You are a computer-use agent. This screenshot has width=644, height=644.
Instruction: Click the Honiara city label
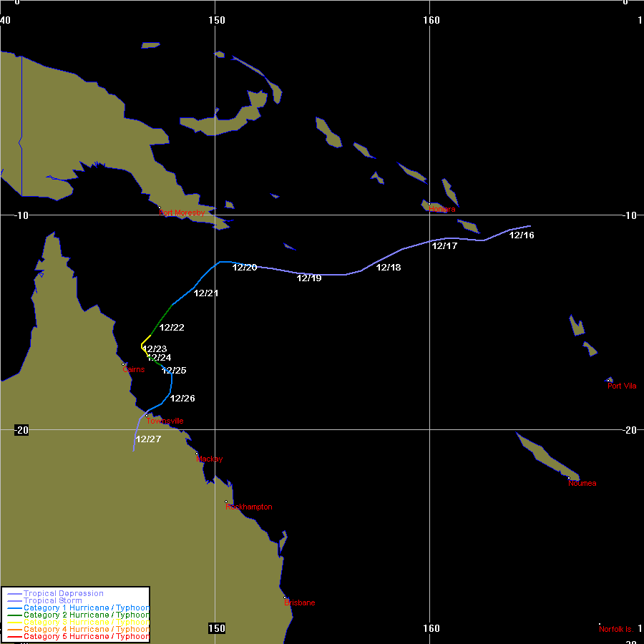coord(441,209)
